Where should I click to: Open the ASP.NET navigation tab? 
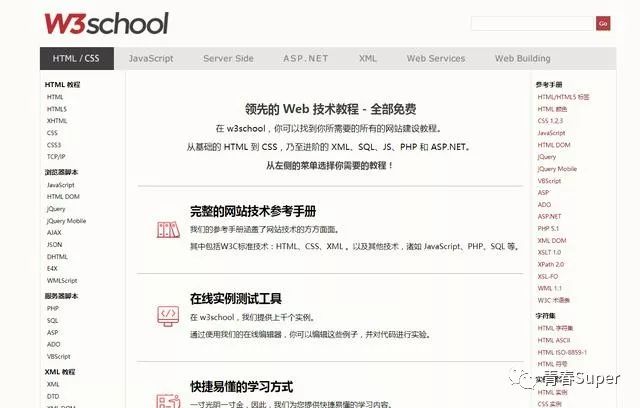click(305, 58)
